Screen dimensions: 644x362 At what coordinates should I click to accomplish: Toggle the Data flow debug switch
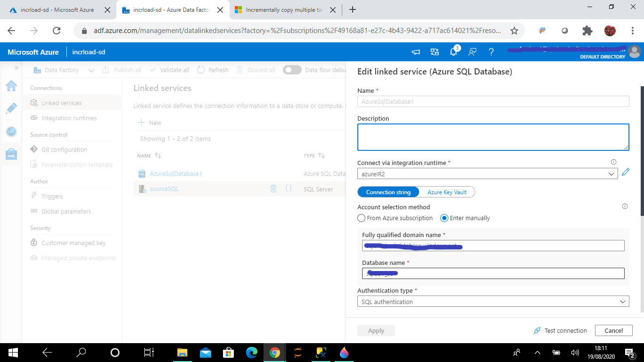pyautogui.click(x=292, y=70)
